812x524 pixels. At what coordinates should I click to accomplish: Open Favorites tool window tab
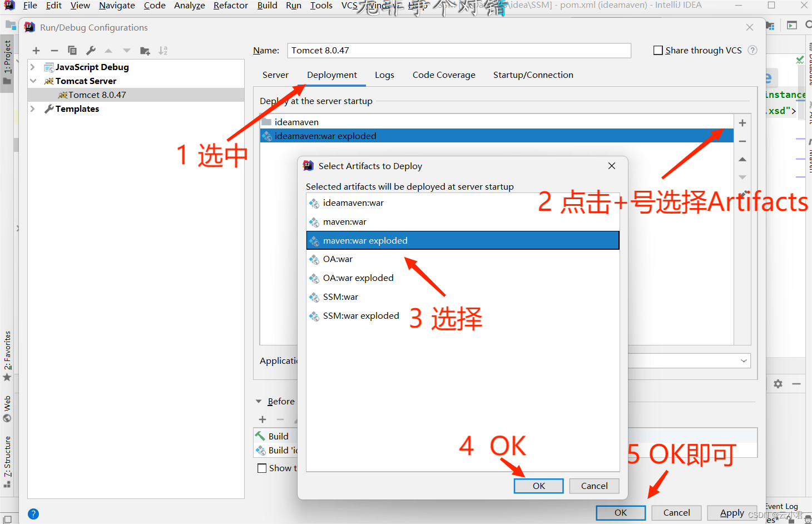[x=7, y=356]
